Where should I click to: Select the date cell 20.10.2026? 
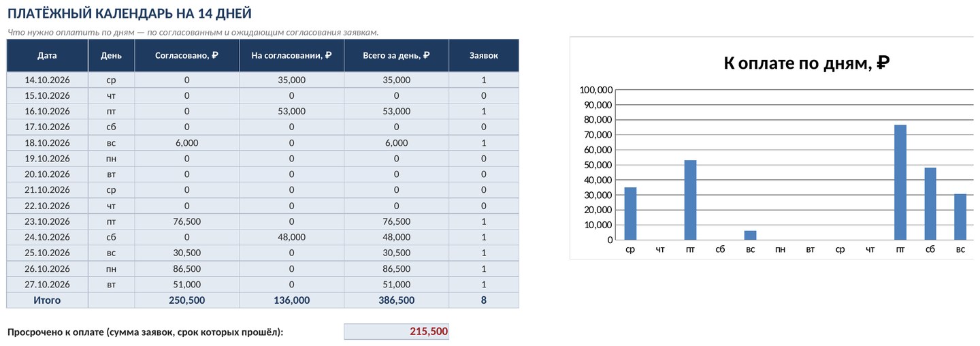tap(47, 174)
